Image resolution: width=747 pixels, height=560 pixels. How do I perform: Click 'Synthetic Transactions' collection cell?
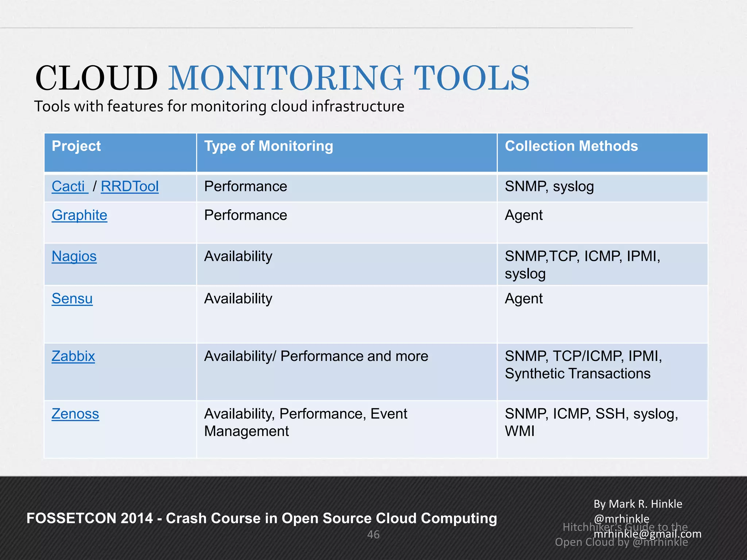[603, 372]
